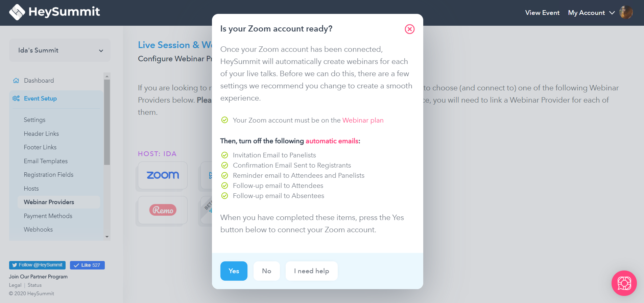Click the sidebar scroll down arrow
This screenshot has width=644, height=303.
coord(107,237)
